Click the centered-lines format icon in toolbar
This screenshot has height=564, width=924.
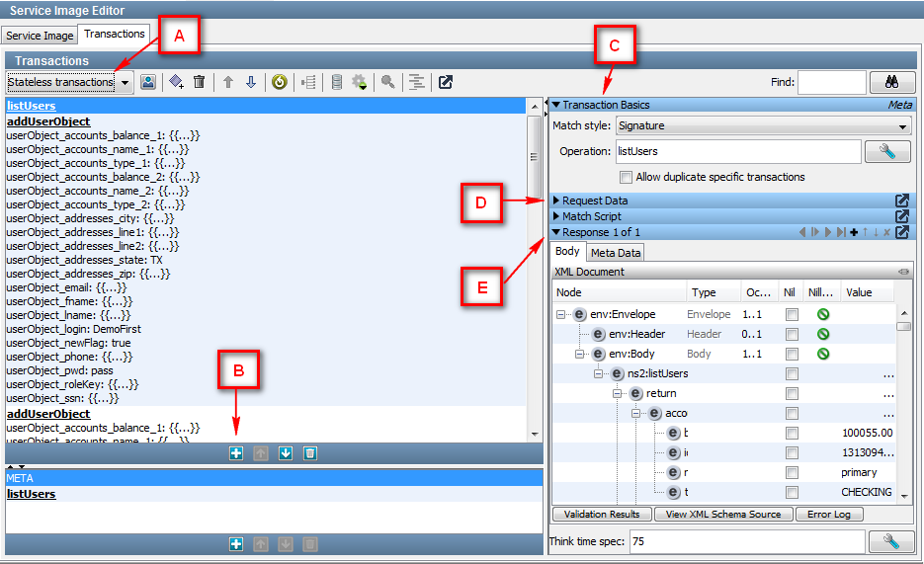(x=417, y=82)
